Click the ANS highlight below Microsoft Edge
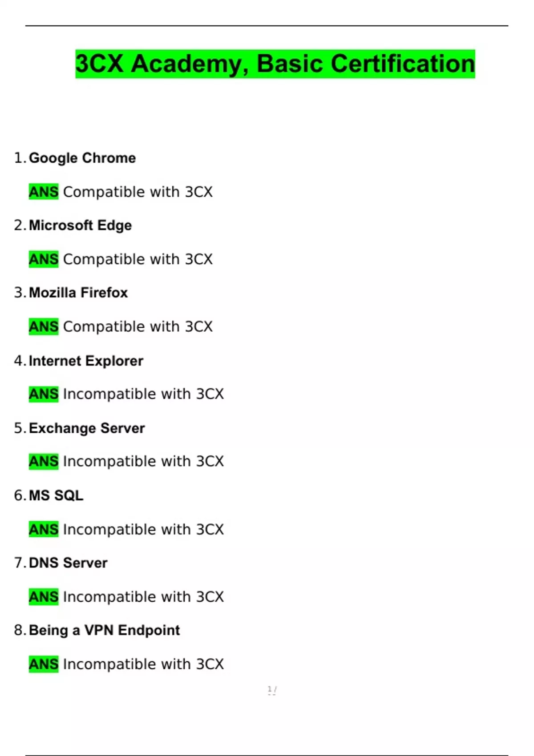534x756 pixels. click(44, 259)
